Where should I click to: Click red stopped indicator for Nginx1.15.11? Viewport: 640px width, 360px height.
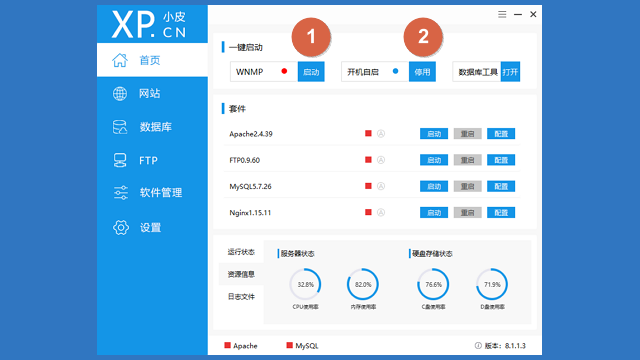tap(368, 212)
